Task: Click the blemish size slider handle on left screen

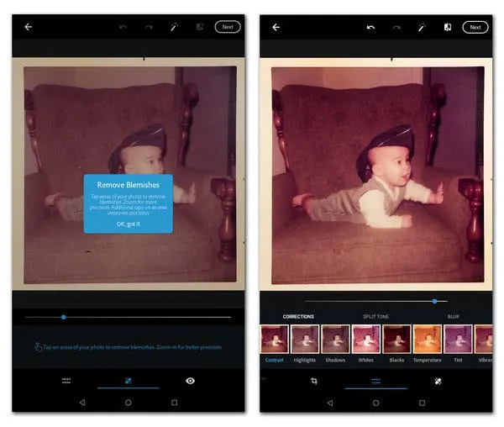Action: [63, 317]
